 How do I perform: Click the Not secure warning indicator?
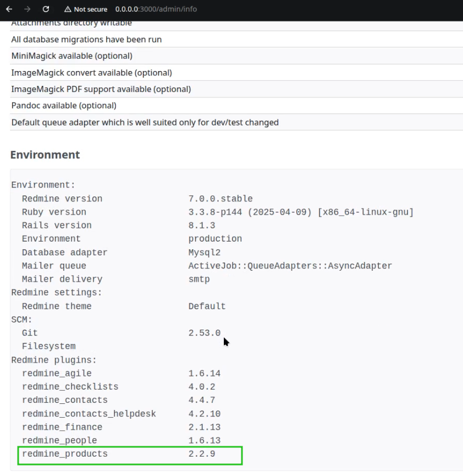coord(86,9)
